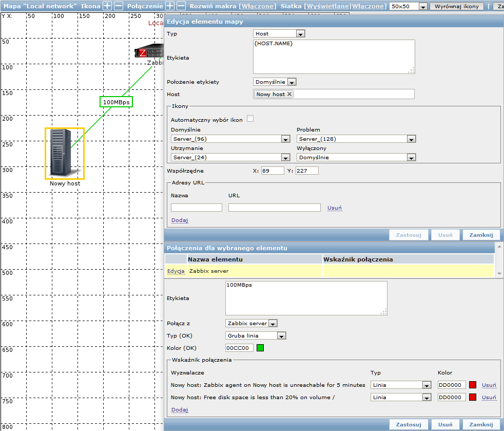This screenshot has height=431, width=504.
Task: Remove the disk space trigger via Usuń
Action: pos(489,397)
